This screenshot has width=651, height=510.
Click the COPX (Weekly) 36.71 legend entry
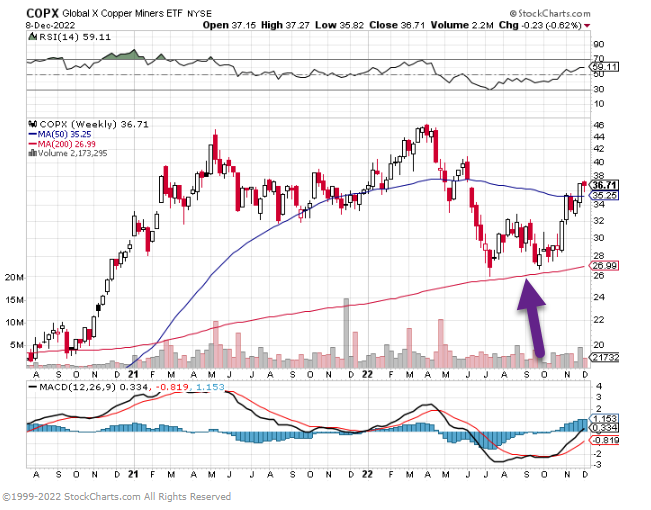coord(94,124)
